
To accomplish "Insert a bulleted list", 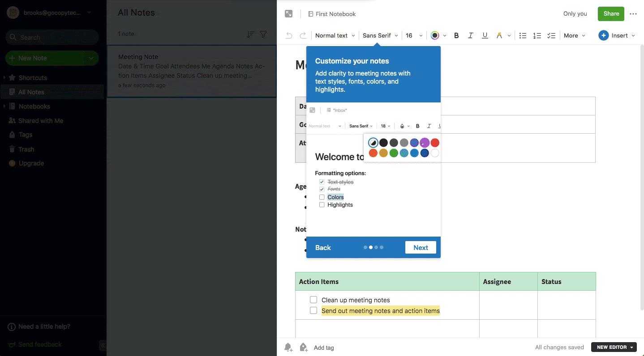I will point(523,36).
